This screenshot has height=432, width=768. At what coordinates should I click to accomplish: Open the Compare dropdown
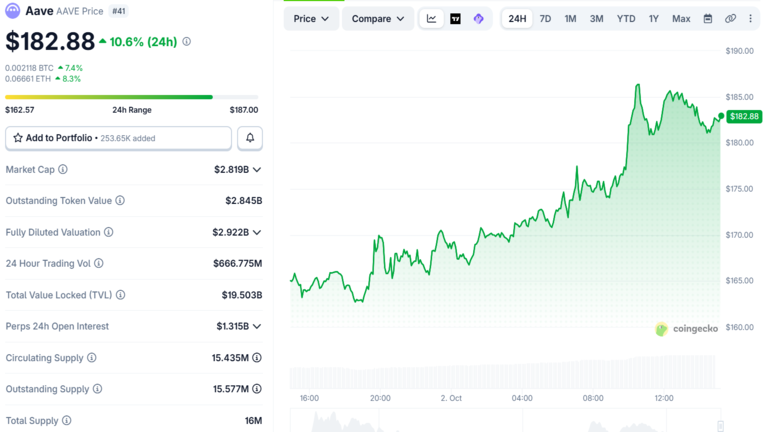click(378, 19)
